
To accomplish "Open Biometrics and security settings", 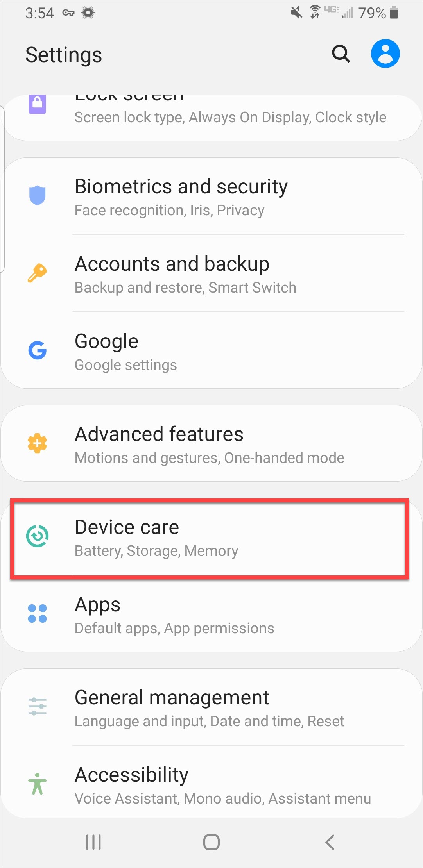I will coord(211,196).
